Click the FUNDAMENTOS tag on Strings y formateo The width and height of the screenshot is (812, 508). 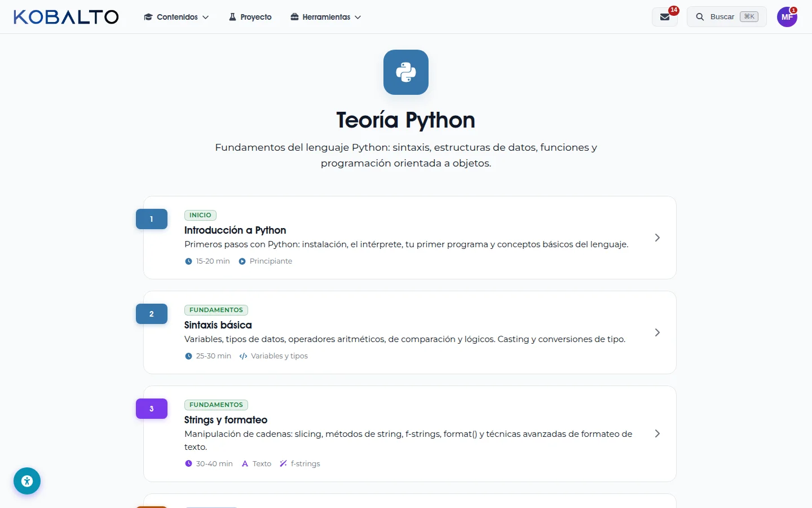216,405
